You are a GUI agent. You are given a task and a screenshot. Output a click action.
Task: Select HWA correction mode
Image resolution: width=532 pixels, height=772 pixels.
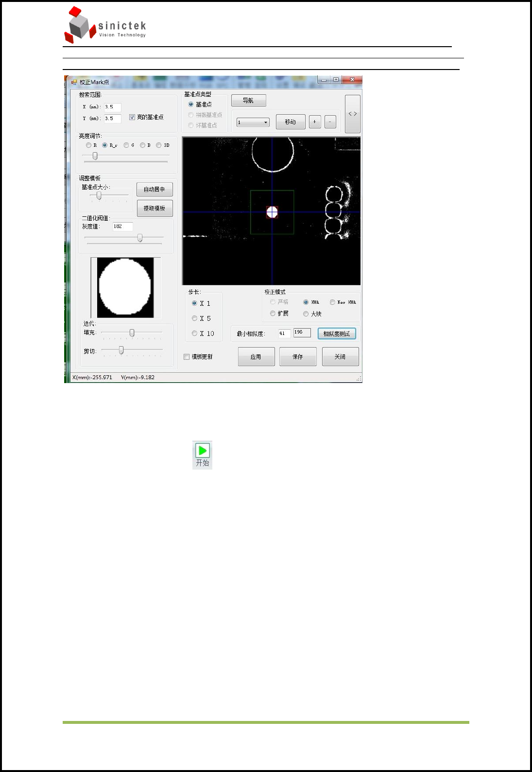(x=306, y=302)
